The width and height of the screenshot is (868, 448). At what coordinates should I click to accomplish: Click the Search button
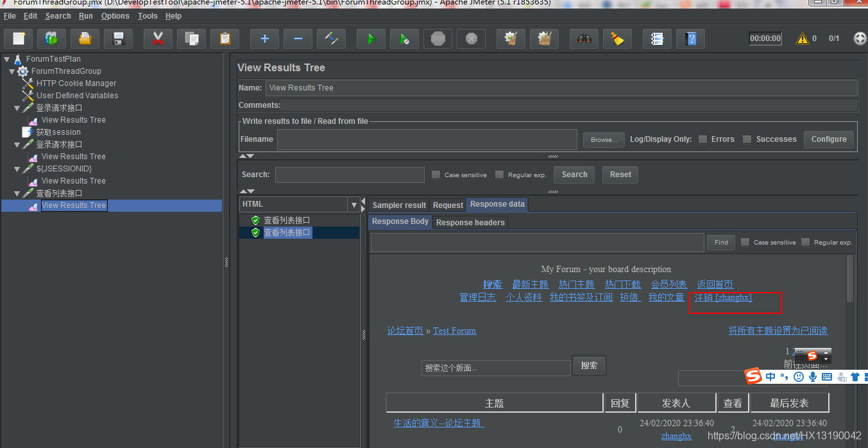click(x=575, y=175)
